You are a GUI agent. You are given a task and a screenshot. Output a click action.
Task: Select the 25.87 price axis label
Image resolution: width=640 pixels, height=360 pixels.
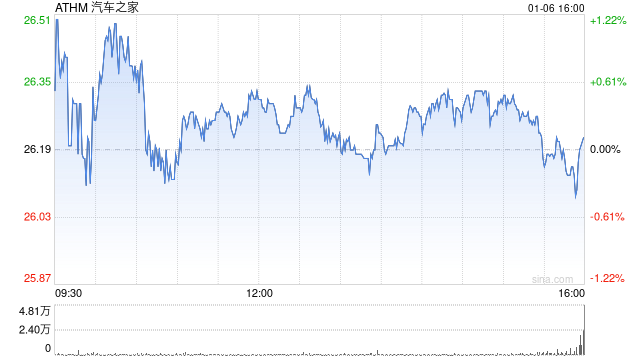(37, 278)
